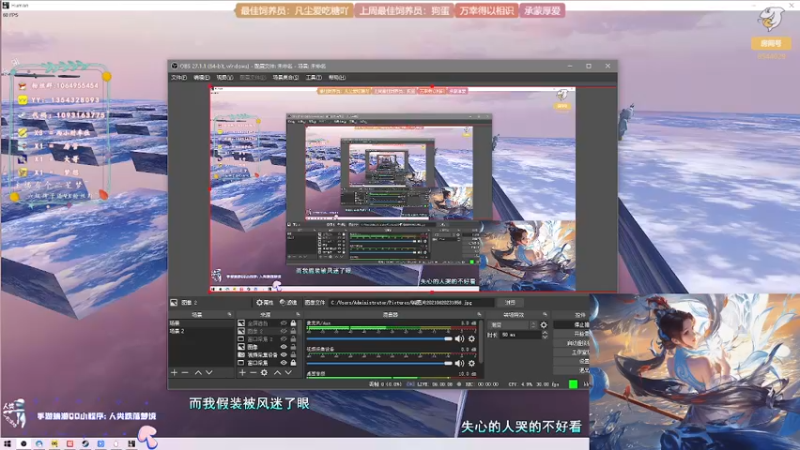Open filters for the selected source
Image resolution: width=800 pixels, height=450 pixels.
[x=288, y=303]
